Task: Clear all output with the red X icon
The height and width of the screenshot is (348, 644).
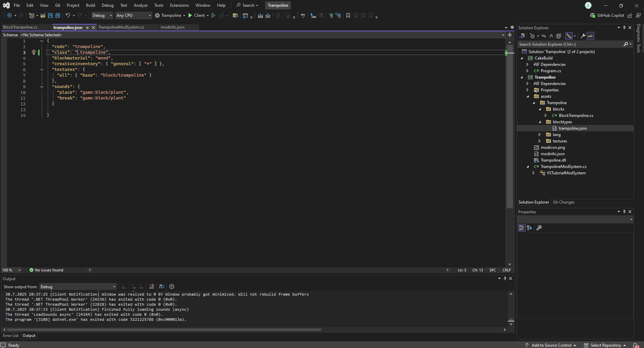Action: [x=152, y=287]
